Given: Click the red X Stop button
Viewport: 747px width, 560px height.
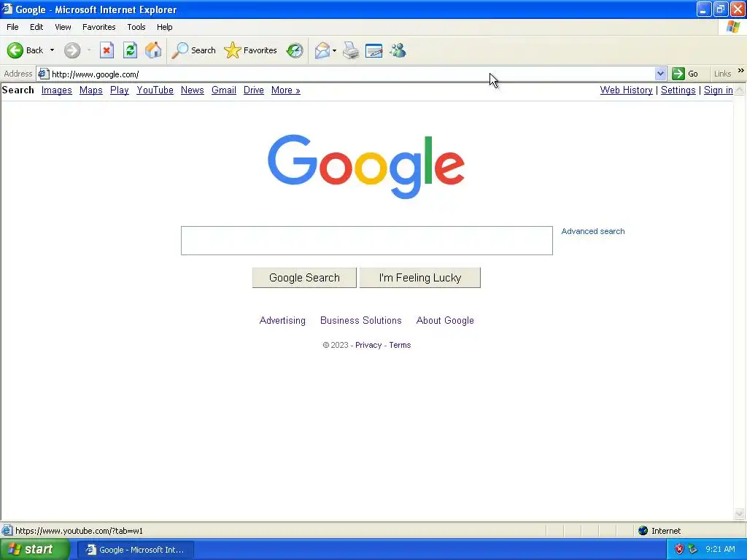Looking at the screenshot, I should tap(107, 50).
